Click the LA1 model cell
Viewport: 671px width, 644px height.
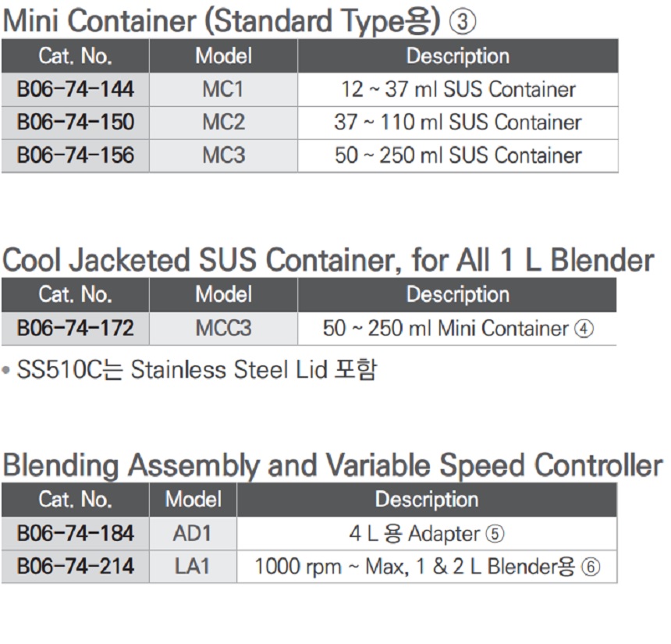coord(193,568)
